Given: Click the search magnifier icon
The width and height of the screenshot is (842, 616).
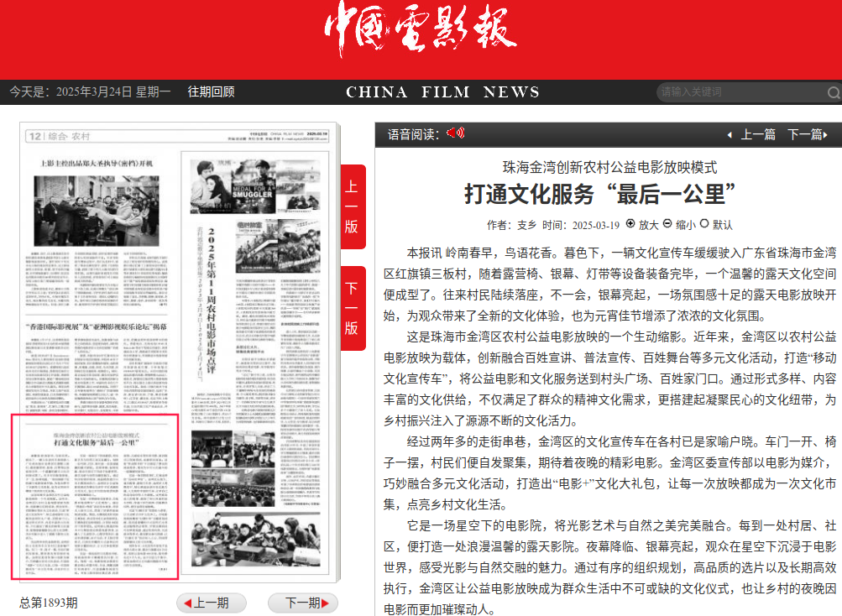Looking at the screenshot, I should click(x=834, y=92).
